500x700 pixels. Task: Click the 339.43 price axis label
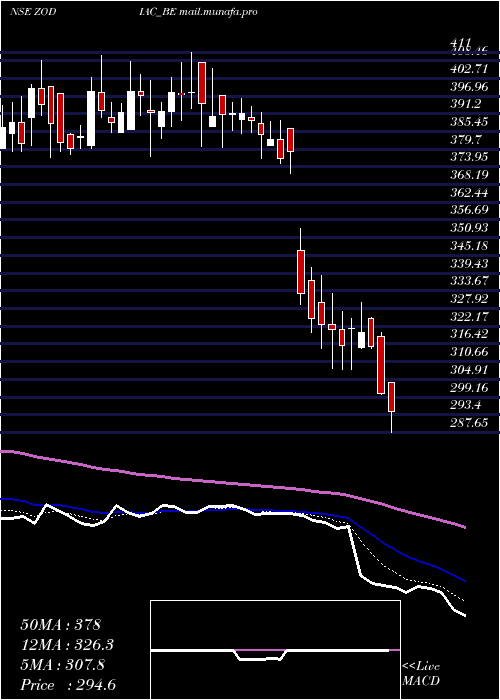click(469, 263)
